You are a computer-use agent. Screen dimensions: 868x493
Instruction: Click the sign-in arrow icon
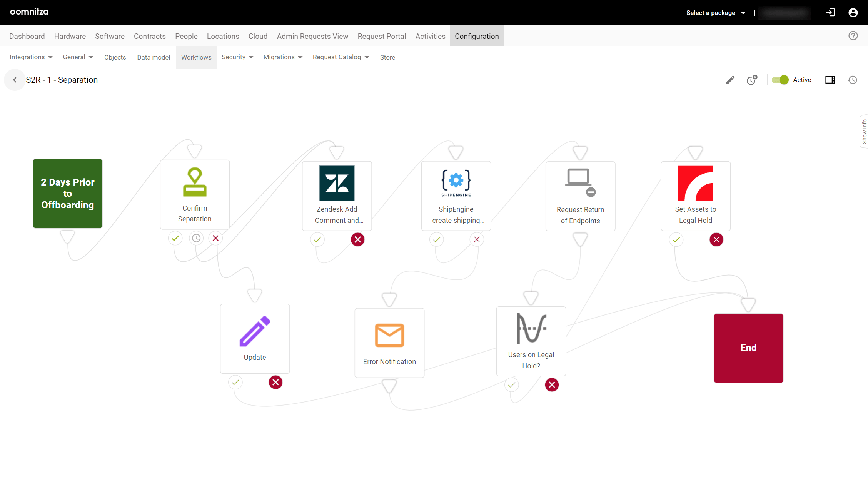(830, 13)
